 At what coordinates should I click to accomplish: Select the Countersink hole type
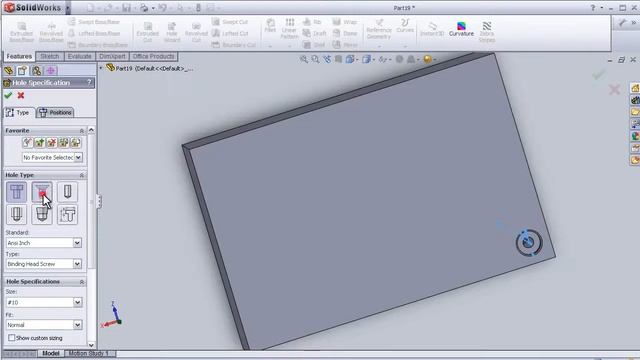(x=42, y=192)
